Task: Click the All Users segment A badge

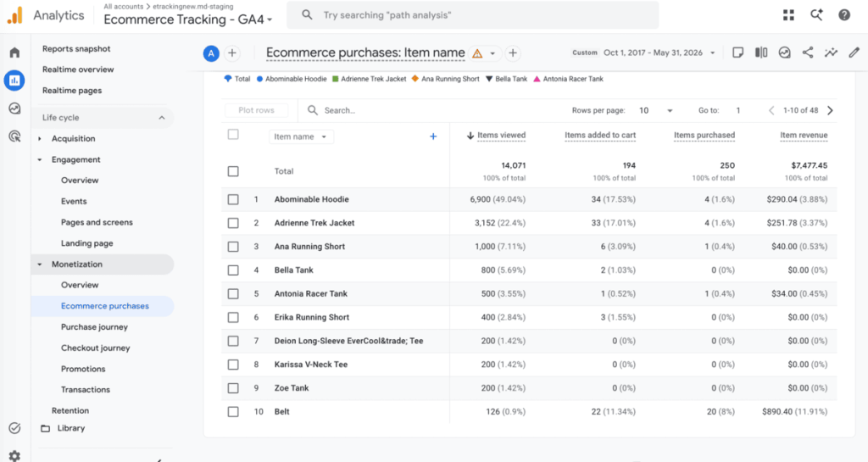Action: 211,53
